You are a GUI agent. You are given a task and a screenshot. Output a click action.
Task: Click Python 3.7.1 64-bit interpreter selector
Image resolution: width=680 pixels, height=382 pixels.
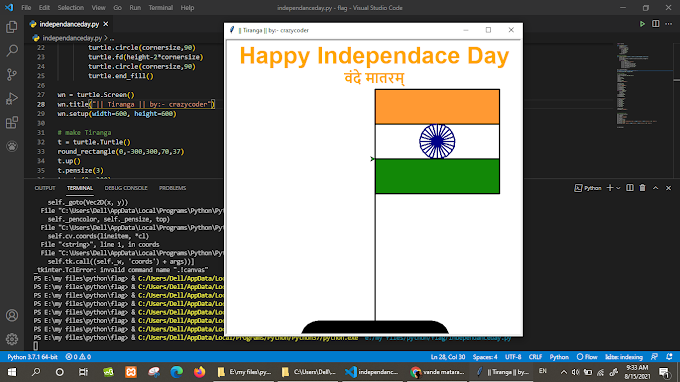(32, 357)
